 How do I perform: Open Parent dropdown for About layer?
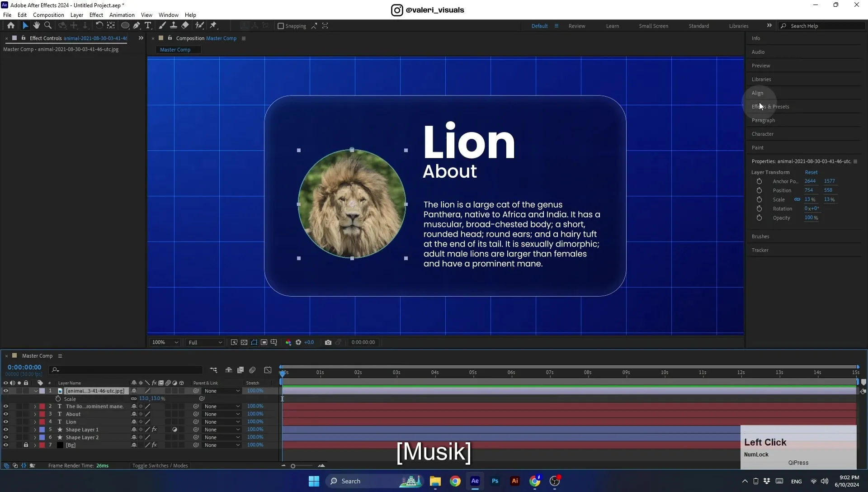point(222,414)
